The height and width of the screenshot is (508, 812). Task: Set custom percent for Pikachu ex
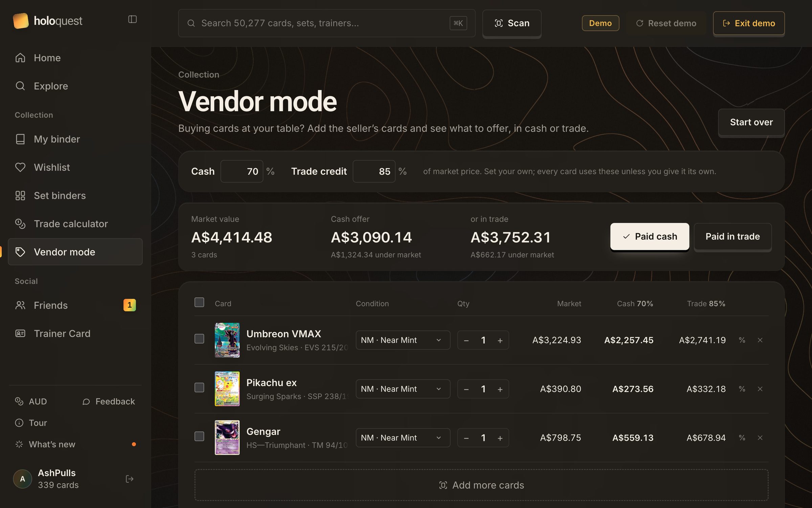742,389
